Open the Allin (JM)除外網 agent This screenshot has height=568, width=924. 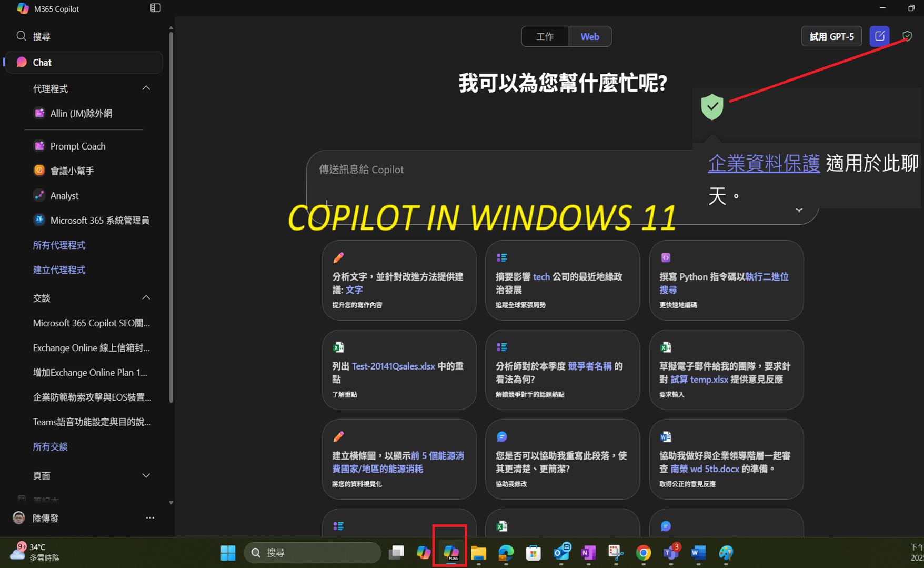pyautogui.click(x=81, y=113)
